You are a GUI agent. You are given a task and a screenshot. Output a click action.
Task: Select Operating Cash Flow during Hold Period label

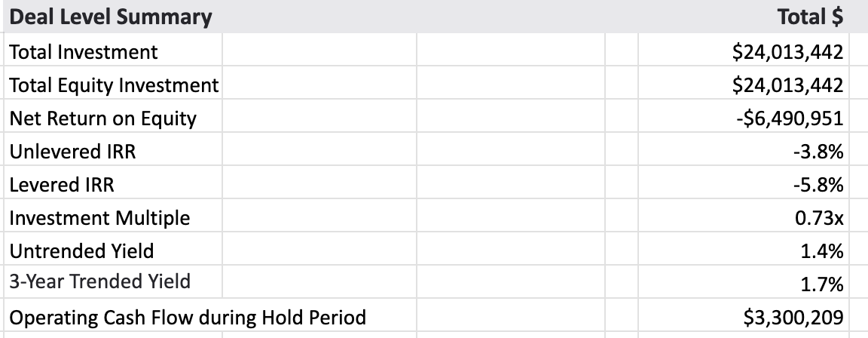(188, 318)
